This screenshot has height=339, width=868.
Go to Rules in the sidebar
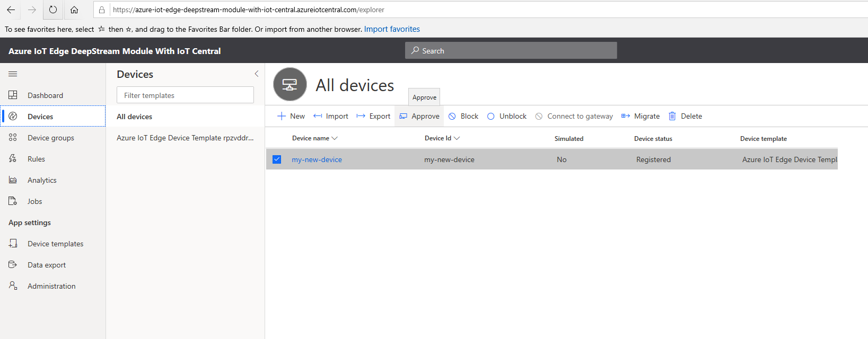pos(53,159)
